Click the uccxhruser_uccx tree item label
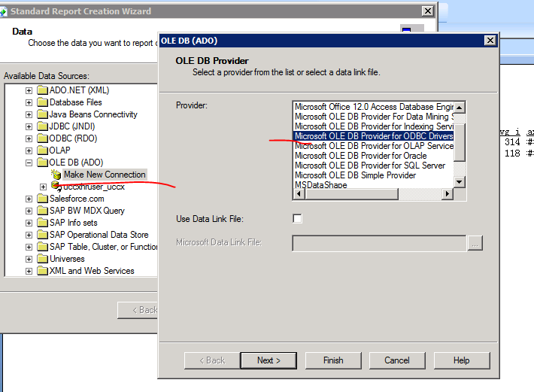Screen dimensions: 534x392 [94, 187]
